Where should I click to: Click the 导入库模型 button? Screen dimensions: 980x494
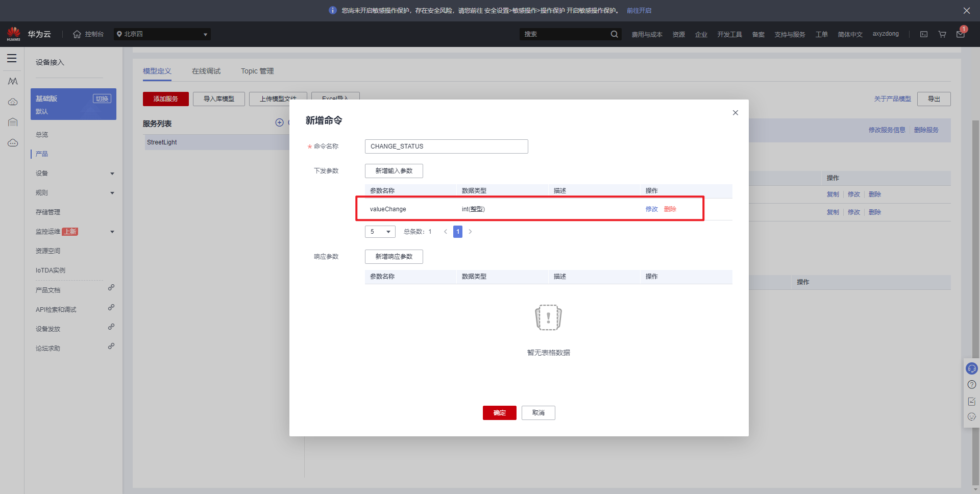point(219,99)
